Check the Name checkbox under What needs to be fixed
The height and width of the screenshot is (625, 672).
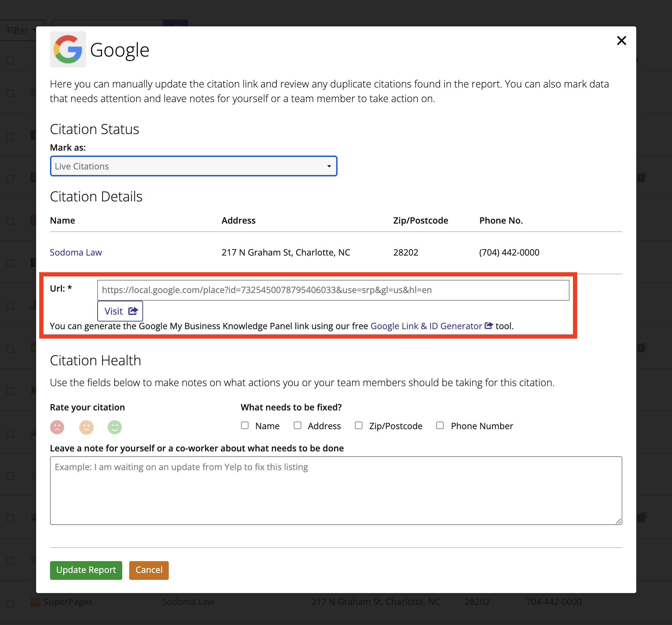point(245,425)
